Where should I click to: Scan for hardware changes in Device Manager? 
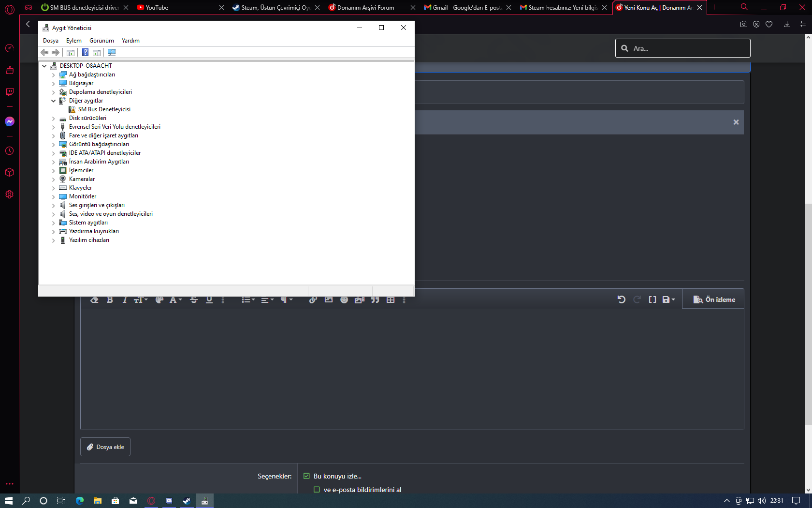[112, 52]
